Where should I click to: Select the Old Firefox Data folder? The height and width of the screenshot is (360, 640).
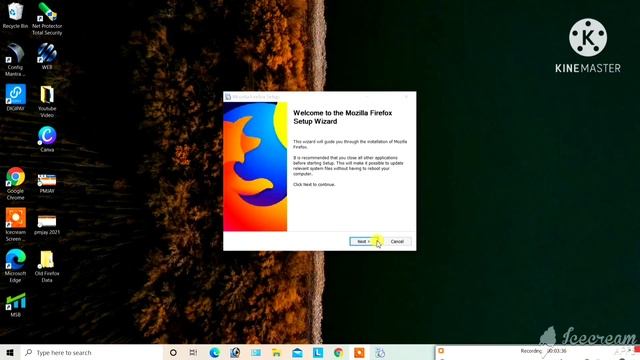[47, 266]
